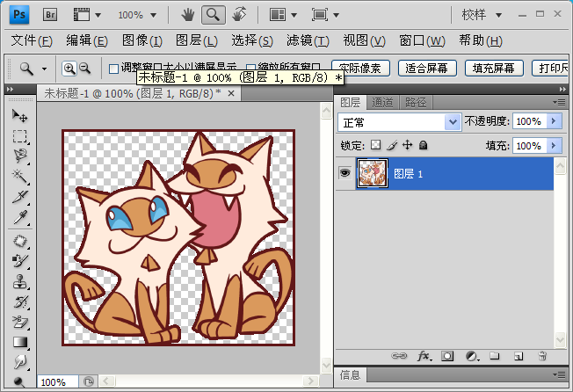Toggle lock transparent pixels
The image size is (573, 392).
click(x=375, y=145)
